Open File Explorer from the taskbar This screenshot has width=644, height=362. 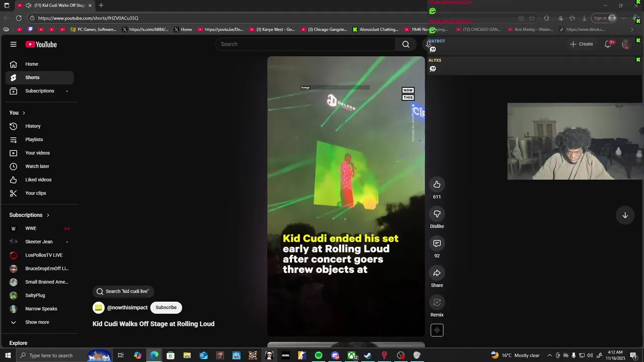pyautogui.click(x=187, y=355)
